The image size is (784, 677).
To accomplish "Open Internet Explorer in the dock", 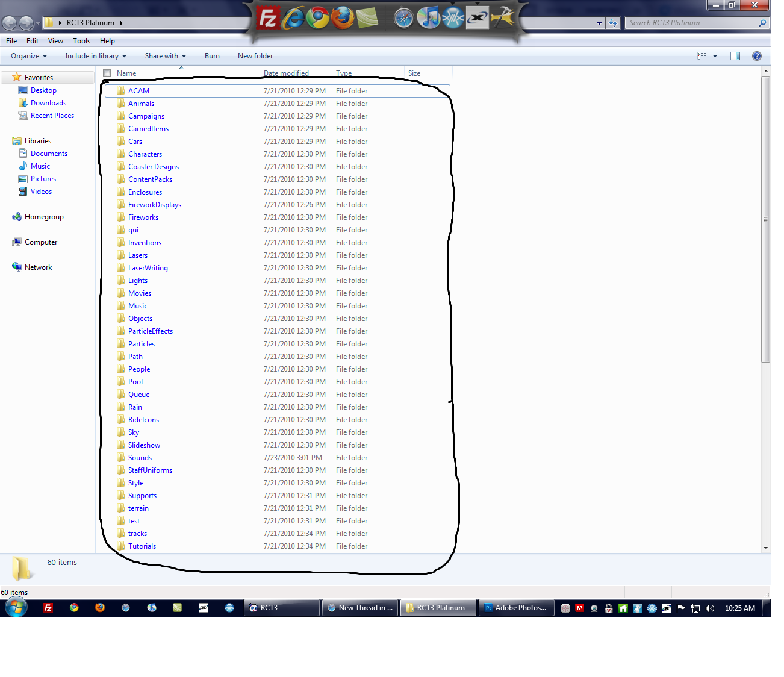I will (x=293, y=18).
